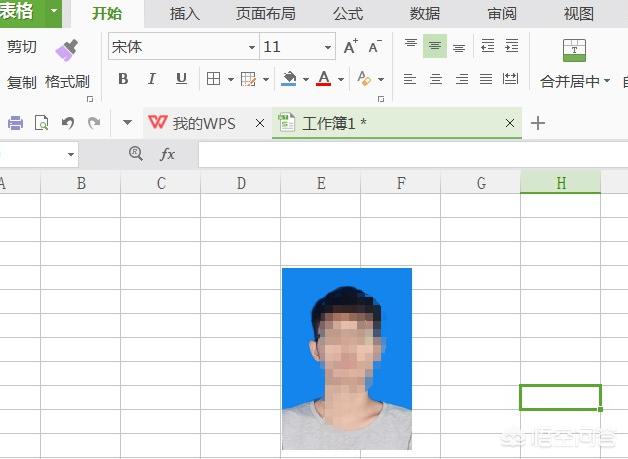Click 复制 copy button

click(x=22, y=83)
